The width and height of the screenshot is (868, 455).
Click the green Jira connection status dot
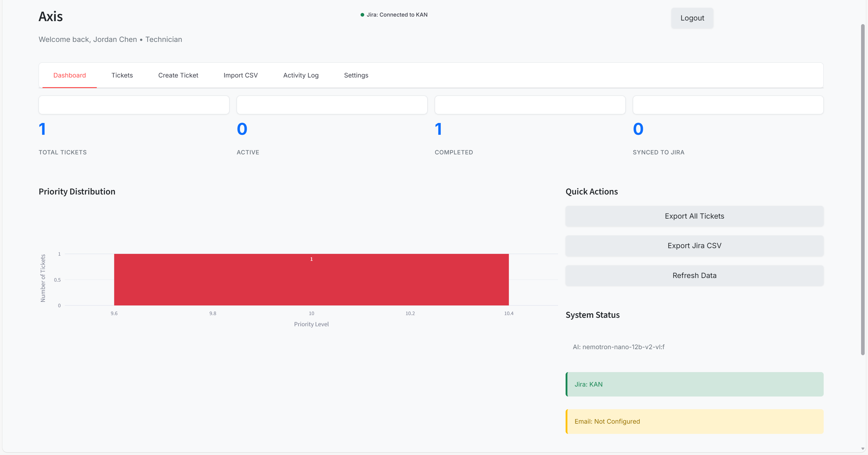(362, 15)
